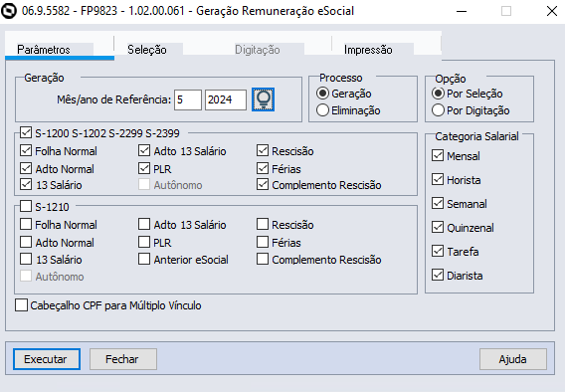Check Anterior eSocial under S-1210
This screenshot has height=392, width=565.
(144, 259)
